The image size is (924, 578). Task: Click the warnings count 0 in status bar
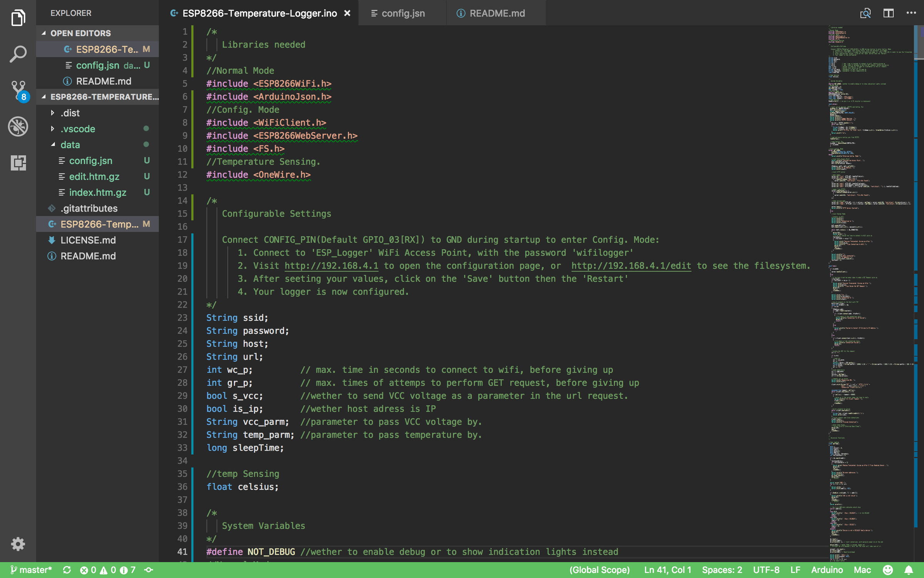[x=108, y=570]
